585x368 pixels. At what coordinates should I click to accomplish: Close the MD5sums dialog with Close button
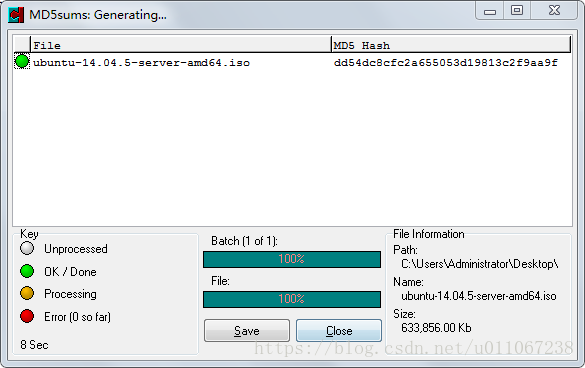click(x=339, y=330)
